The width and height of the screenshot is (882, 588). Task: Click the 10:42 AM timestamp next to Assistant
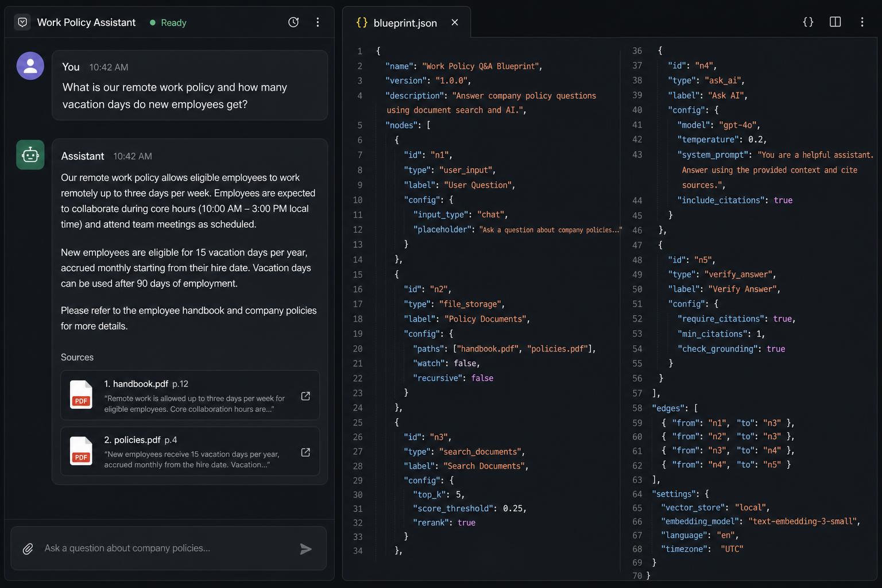click(x=133, y=156)
